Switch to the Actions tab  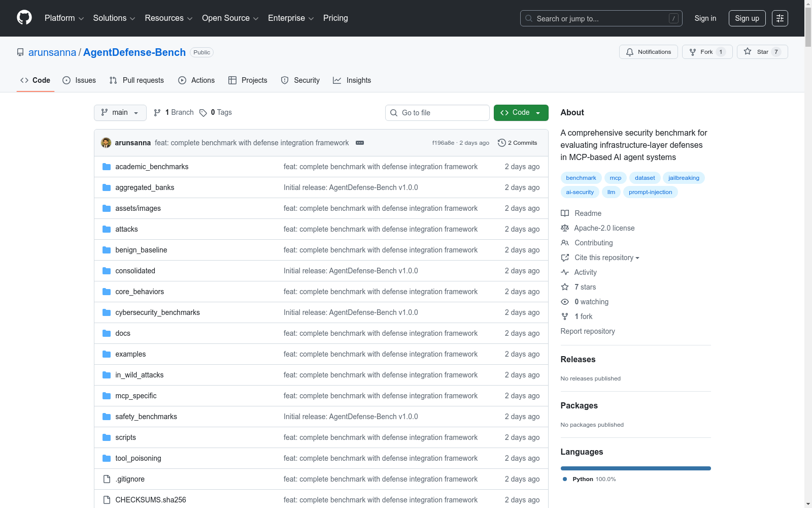click(196, 80)
